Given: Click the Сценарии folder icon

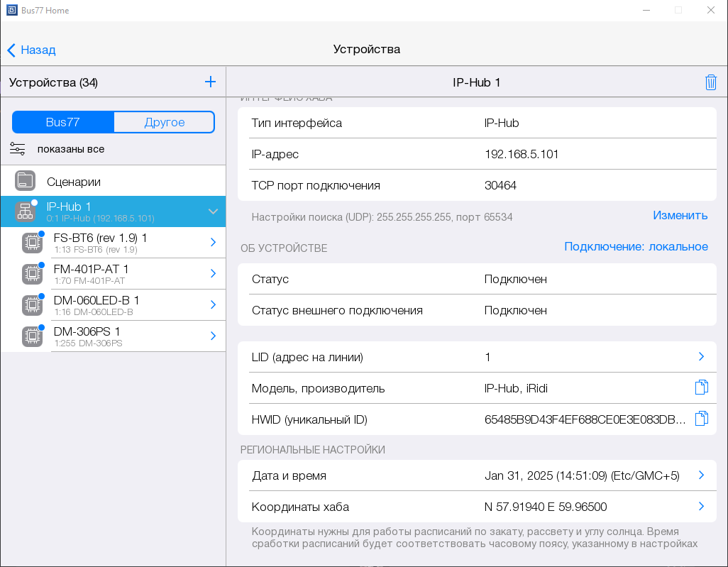Looking at the screenshot, I should pyautogui.click(x=26, y=181).
